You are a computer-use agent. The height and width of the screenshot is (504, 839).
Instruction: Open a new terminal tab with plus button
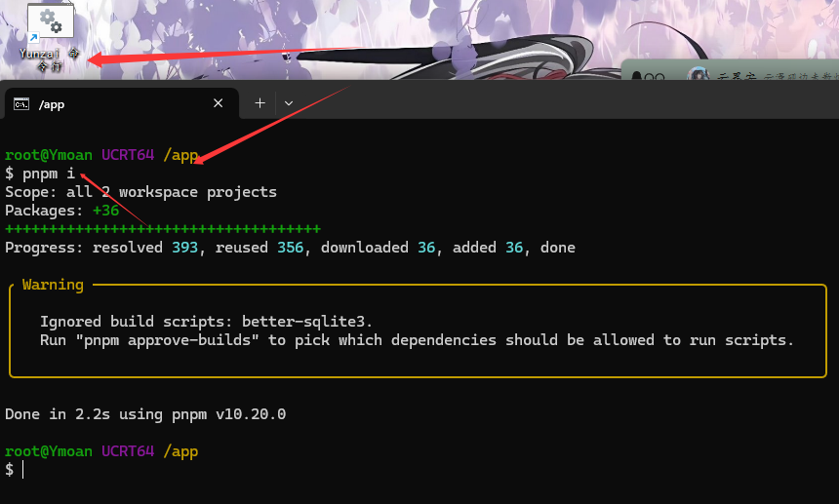260,102
